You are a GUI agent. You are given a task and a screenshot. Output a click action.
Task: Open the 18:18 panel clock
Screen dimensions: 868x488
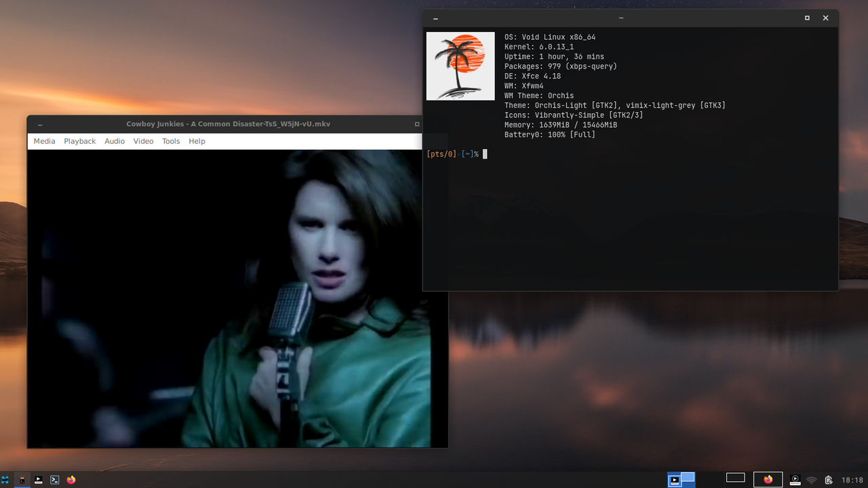click(x=852, y=480)
